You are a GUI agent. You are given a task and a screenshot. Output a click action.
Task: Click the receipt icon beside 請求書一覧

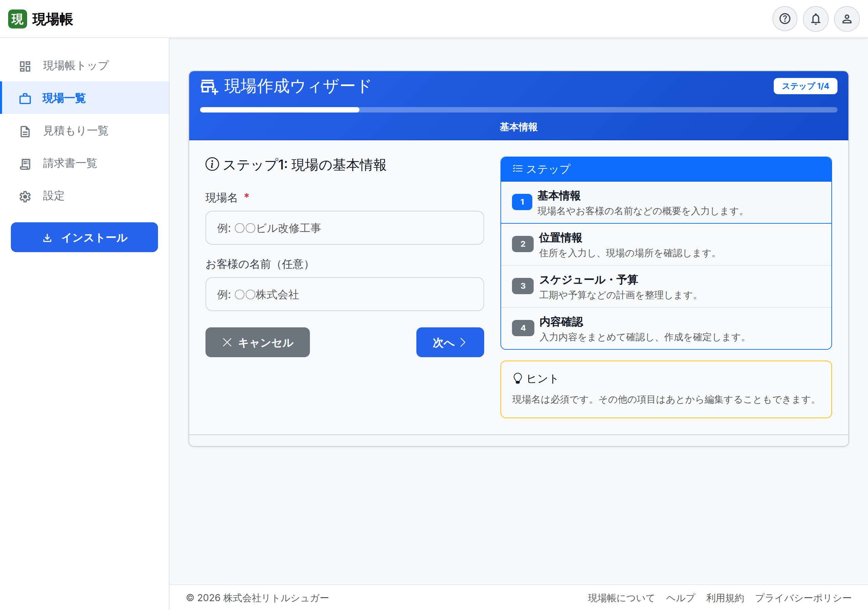(x=25, y=164)
